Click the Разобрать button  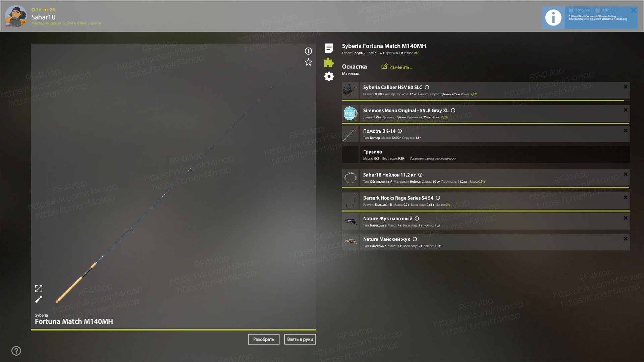click(264, 339)
